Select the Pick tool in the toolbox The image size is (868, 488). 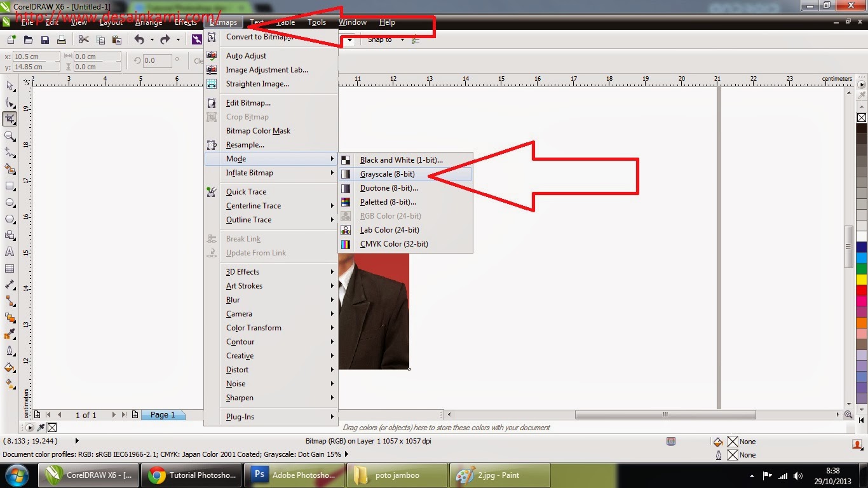(10, 86)
